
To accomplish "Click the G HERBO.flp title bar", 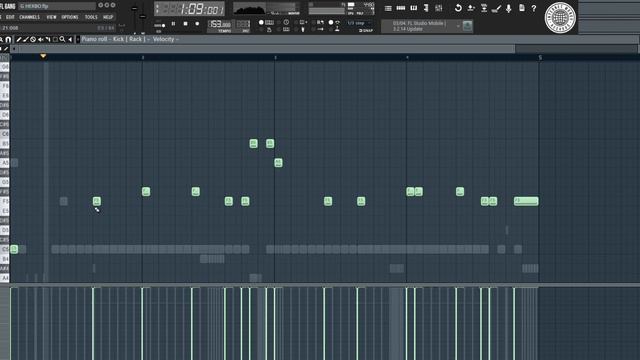I will [57, 6].
